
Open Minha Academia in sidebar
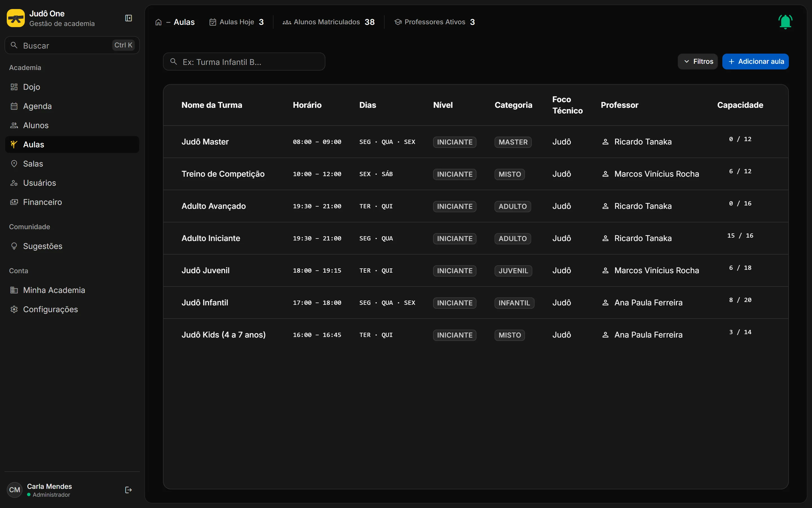coord(72,290)
